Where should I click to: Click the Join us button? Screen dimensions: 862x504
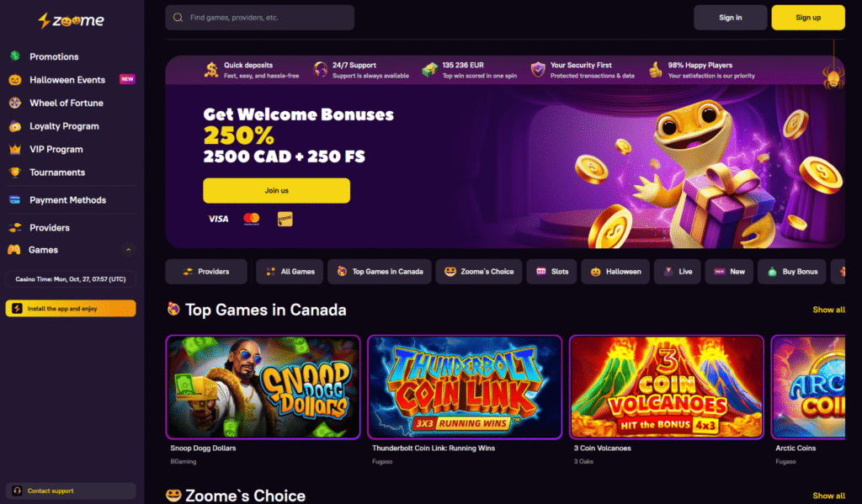276,190
